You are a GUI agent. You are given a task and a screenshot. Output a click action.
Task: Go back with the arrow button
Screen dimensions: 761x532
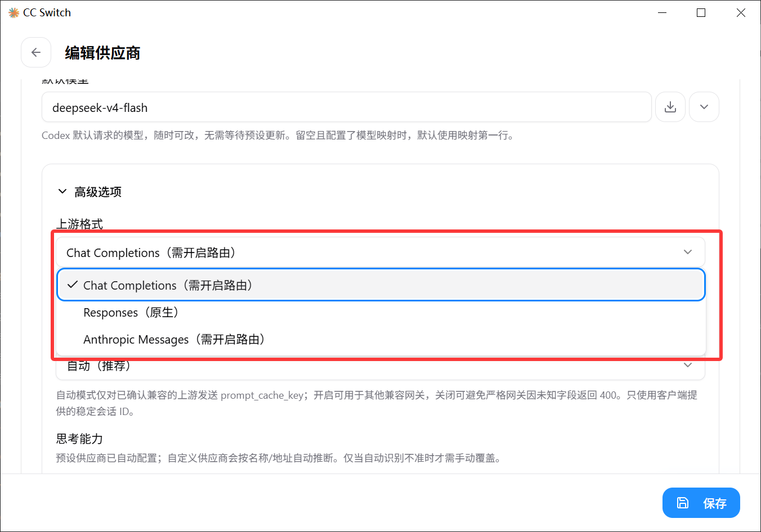[x=36, y=52]
